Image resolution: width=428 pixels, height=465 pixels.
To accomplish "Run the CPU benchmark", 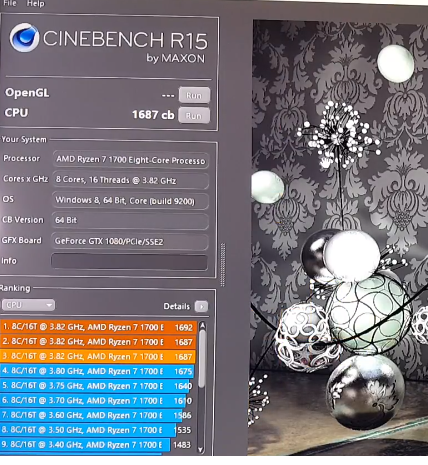I will point(194,116).
